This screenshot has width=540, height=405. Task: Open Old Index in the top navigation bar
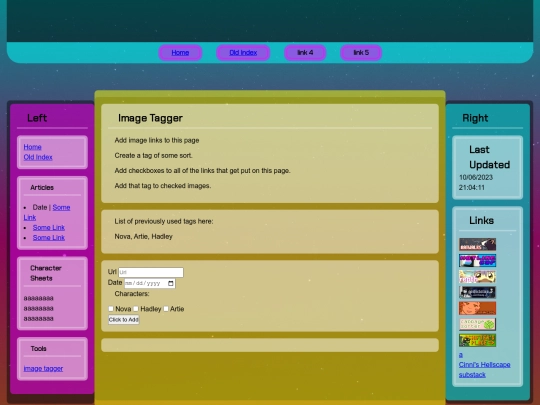click(x=243, y=53)
